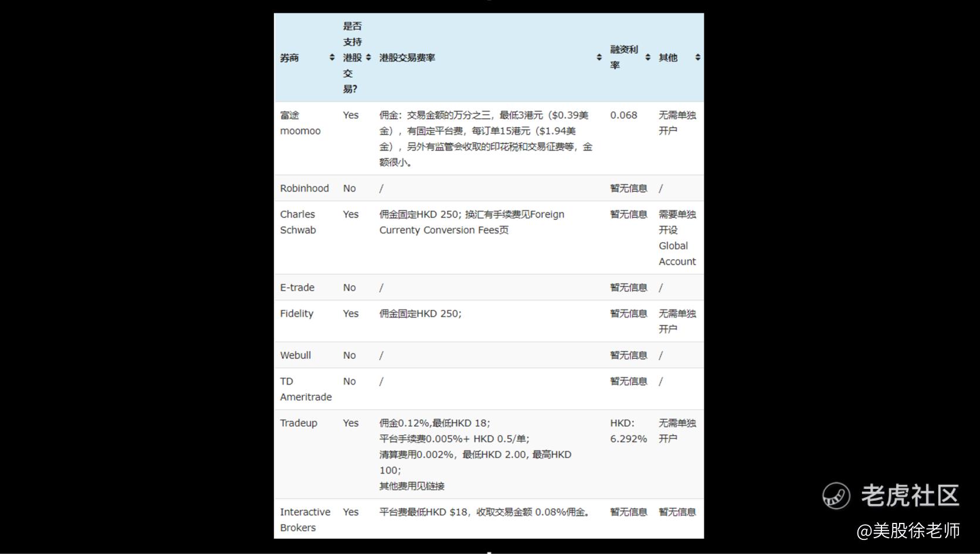Select the 富途 moomoo broker name cell
Viewport: 980px width, 554px height.
[x=300, y=123]
